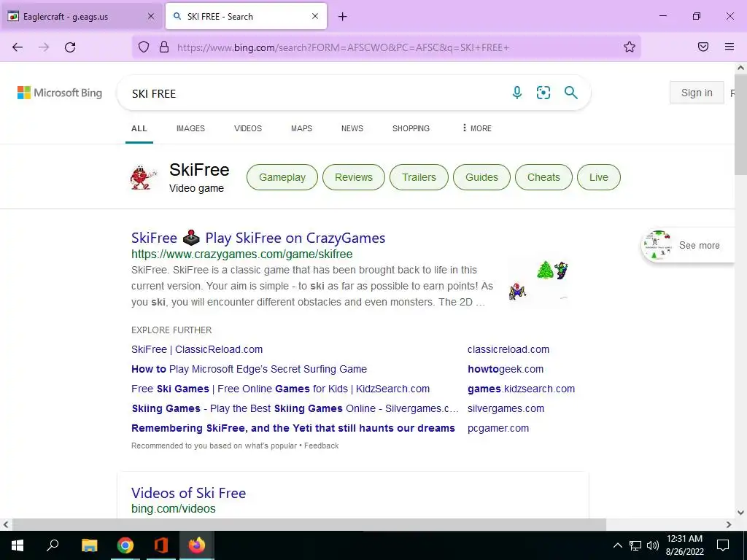Click the silvergames.com domain link
747x560 pixels.
click(x=506, y=408)
